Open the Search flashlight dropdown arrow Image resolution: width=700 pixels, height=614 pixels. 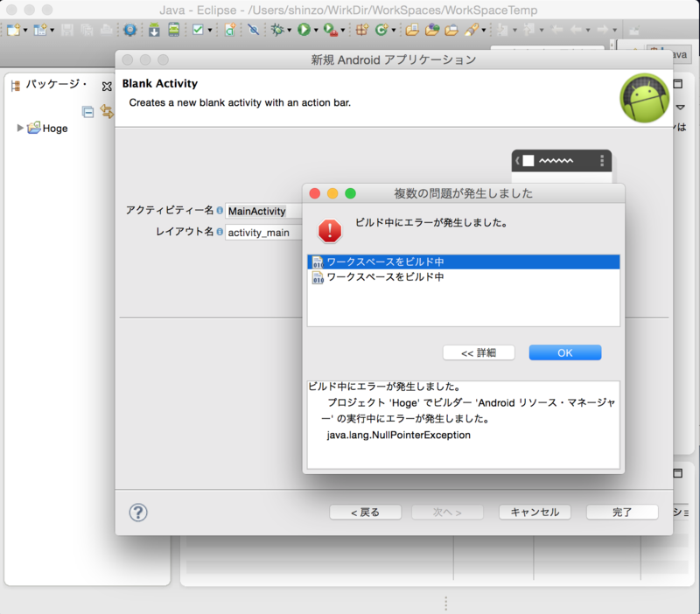click(484, 31)
